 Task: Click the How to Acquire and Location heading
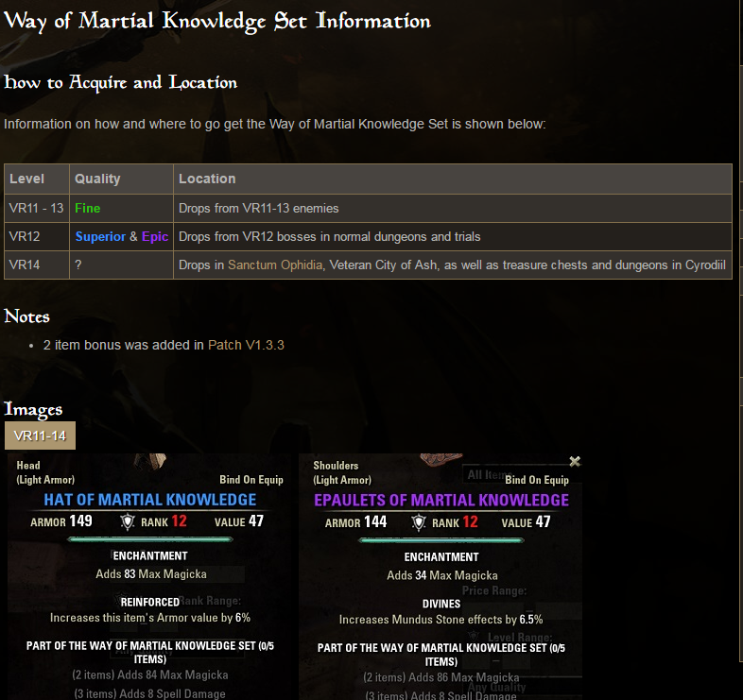tap(121, 82)
